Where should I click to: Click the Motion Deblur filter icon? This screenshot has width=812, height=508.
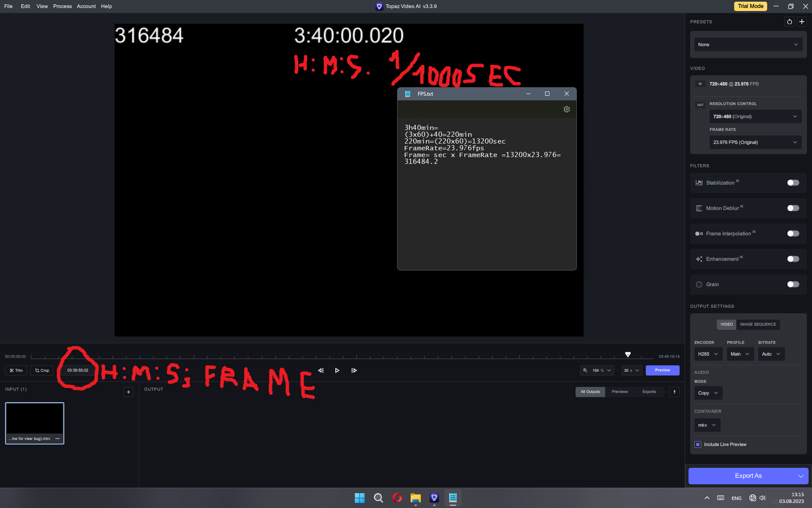pos(699,208)
